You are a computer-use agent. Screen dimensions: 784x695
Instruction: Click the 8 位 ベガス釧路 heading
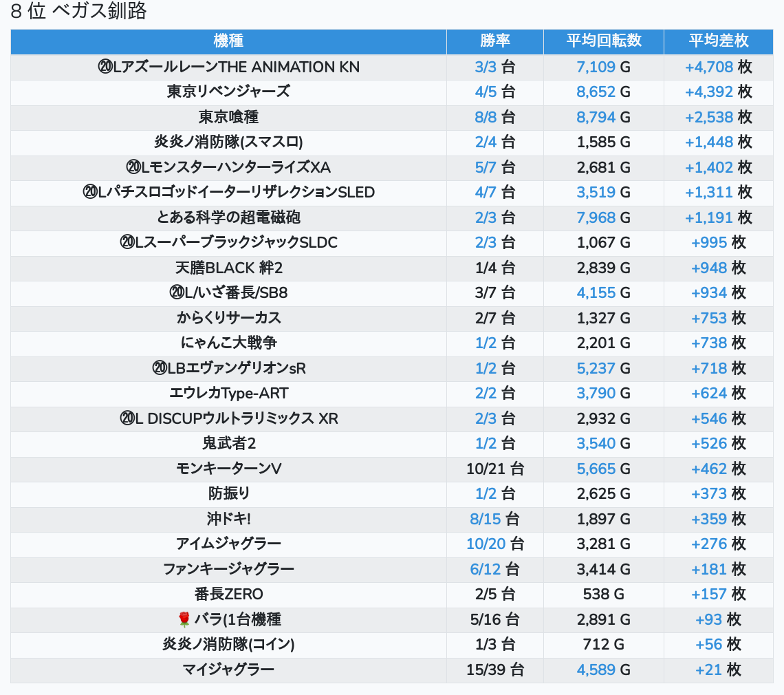(x=78, y=12)
